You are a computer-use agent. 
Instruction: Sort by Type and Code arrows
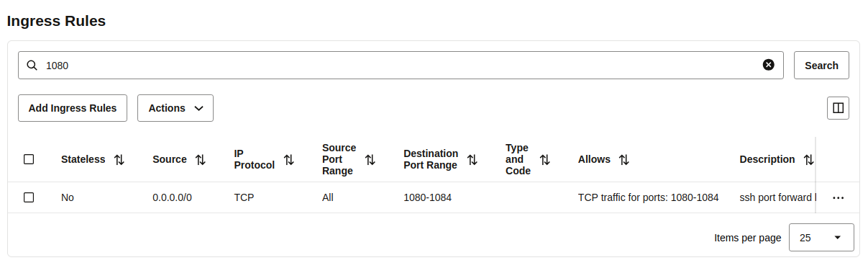pyautogui.click(x=545, y=160)
